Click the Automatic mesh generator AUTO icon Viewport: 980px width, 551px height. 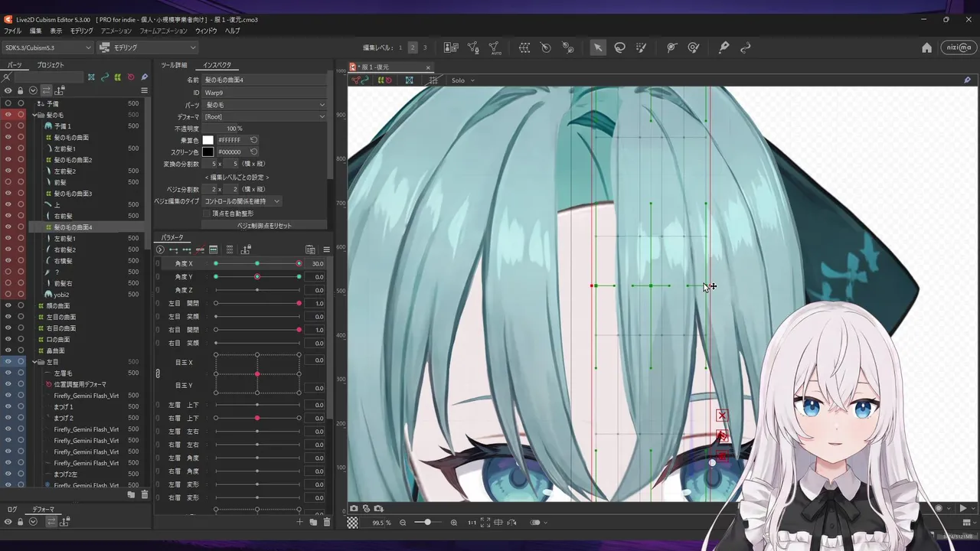pyautogui.click(x=495, y=48)
